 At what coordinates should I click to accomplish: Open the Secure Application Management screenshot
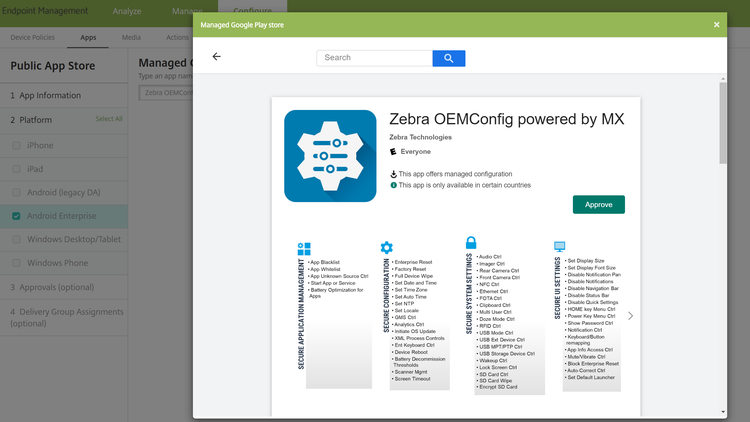point(334,315)
